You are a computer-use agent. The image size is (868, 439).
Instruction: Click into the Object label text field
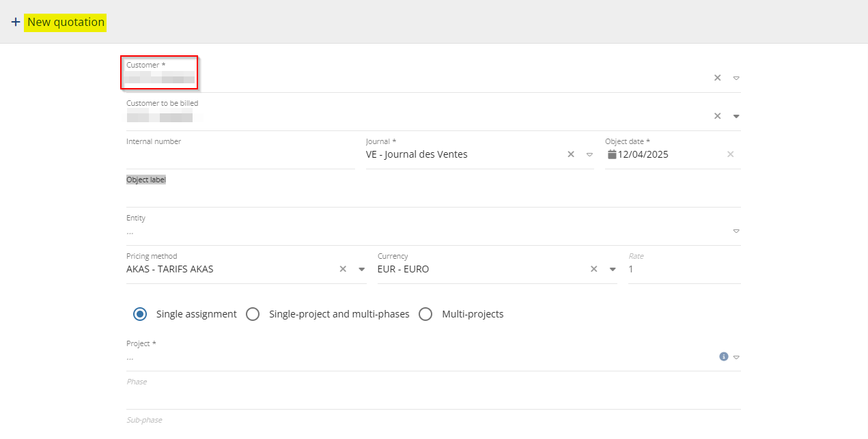tap(433, 195)
